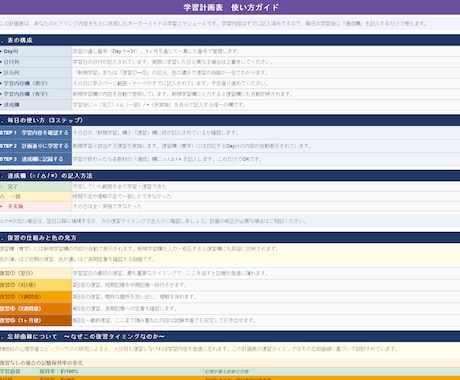Select the '保持率：約100%' cell
The height and width of the screenshot is (380, 460).
click(121, 371)
